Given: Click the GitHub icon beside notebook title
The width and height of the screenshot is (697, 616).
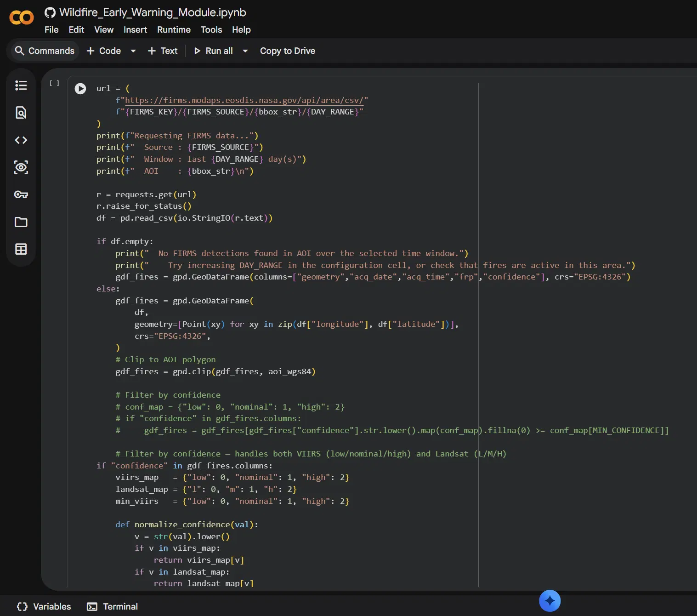Looking at the screenshot, I should tap(50, 12).
